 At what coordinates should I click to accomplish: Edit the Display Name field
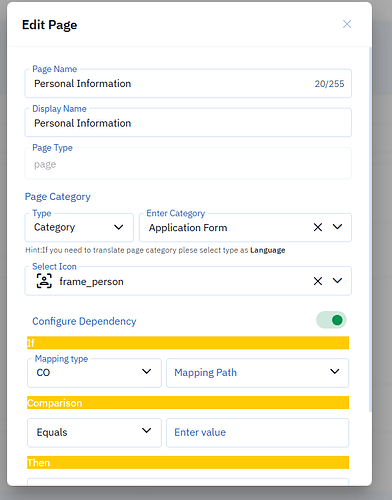[188, 122]
